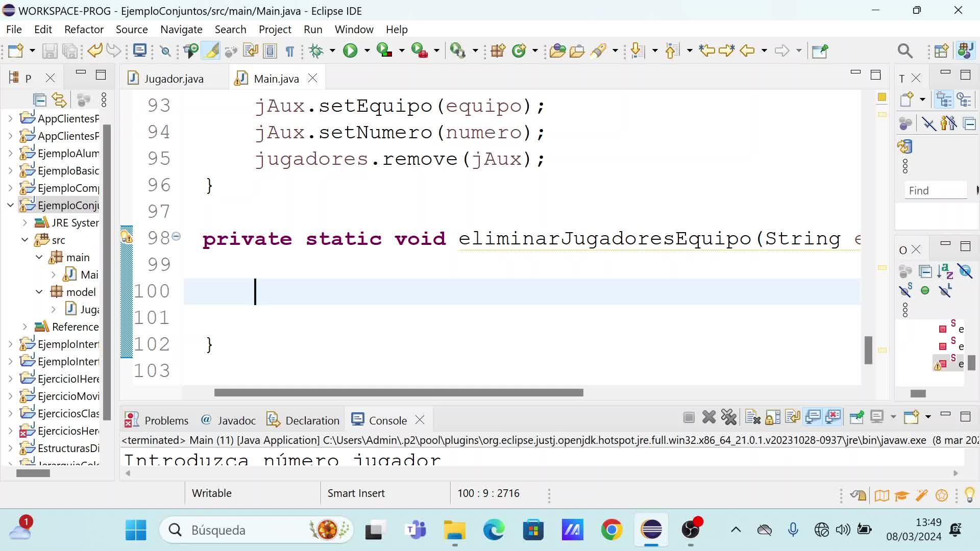
Task: Click the Save disk icon
Action: click(50, 51)
